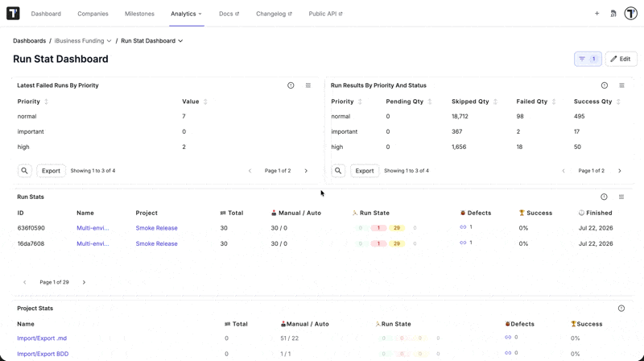
Task: Open Smoke Release project for run 16da7608
Action: click(x=156, y=244)
